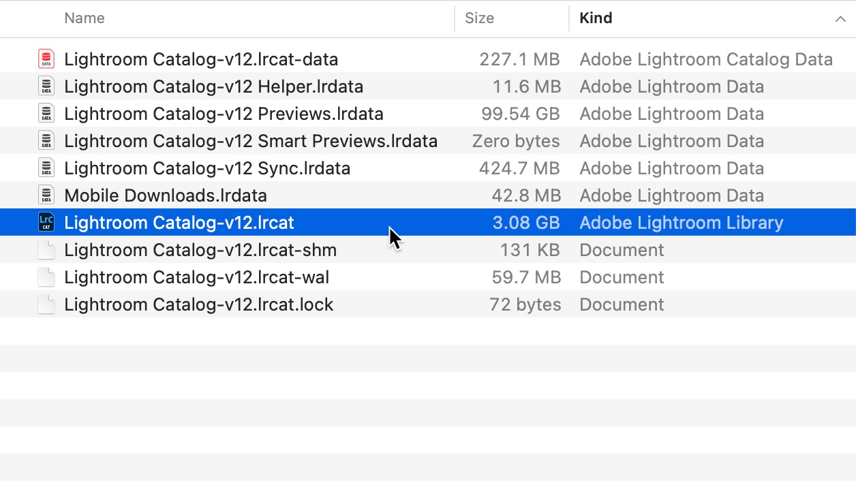Sort files by the Name column

tap(84, 18)
